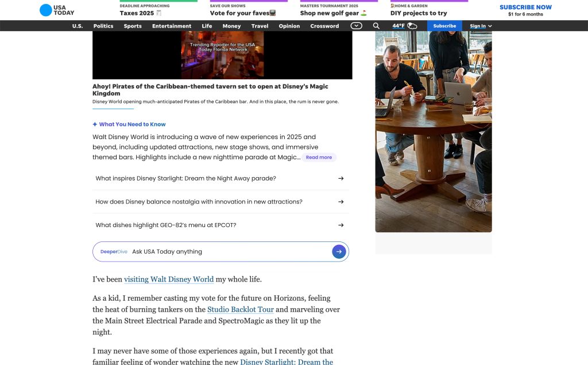Expand the more sections dropdown in navbar
The height and width of the screenshot is (365, 588).
point(357,26)
